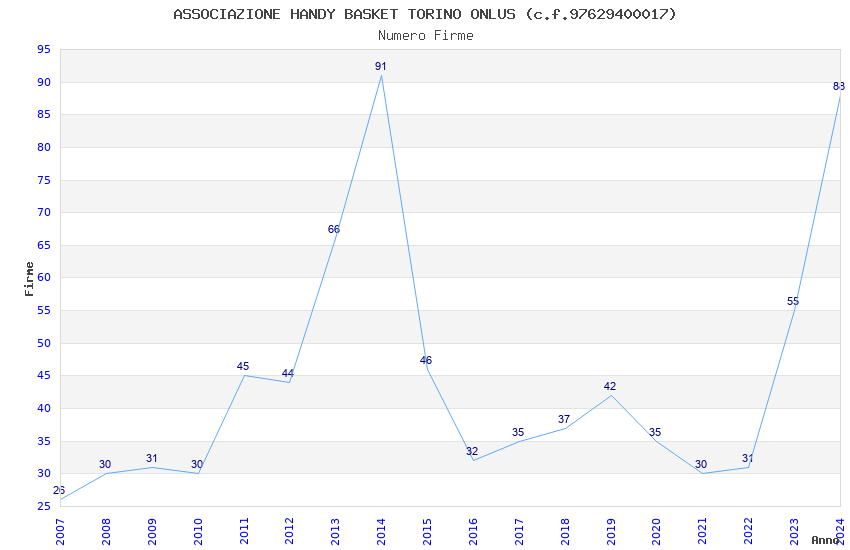Click the 35 data label for 2017
850x550 pixels.
[518, 432]
